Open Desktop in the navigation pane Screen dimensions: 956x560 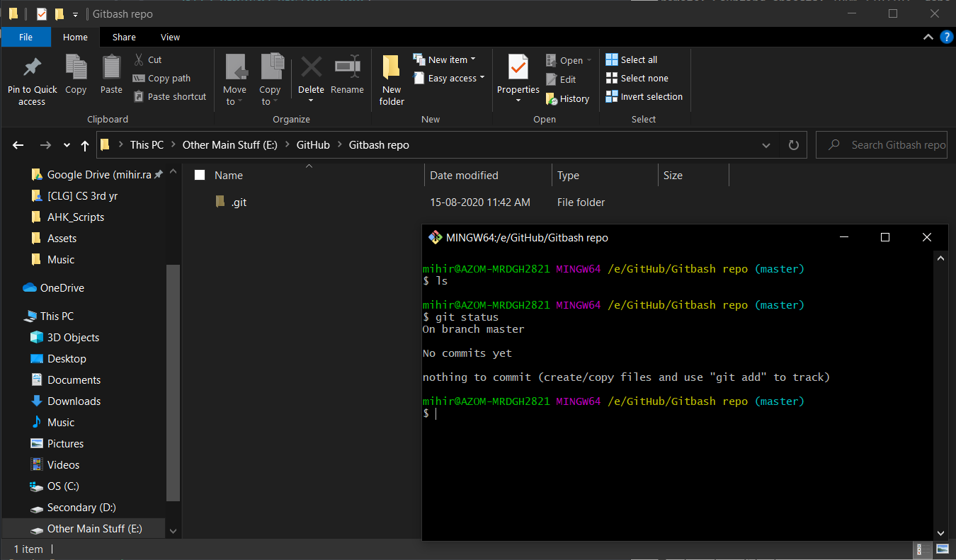58,359
